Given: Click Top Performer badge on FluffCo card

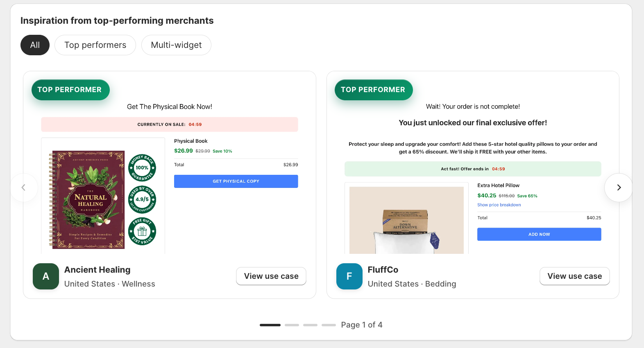Looking at the screenshot, I should tap(374, 90).
